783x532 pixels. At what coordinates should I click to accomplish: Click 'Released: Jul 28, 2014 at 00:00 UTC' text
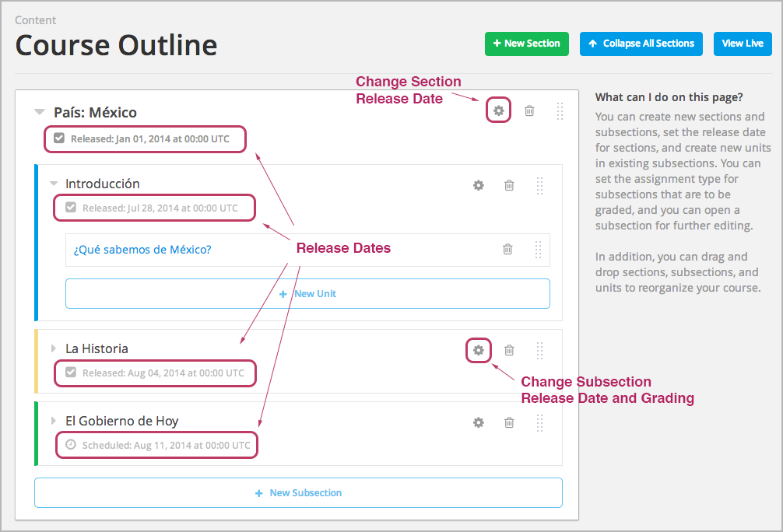pyautogui.click(x=160, y=208)
